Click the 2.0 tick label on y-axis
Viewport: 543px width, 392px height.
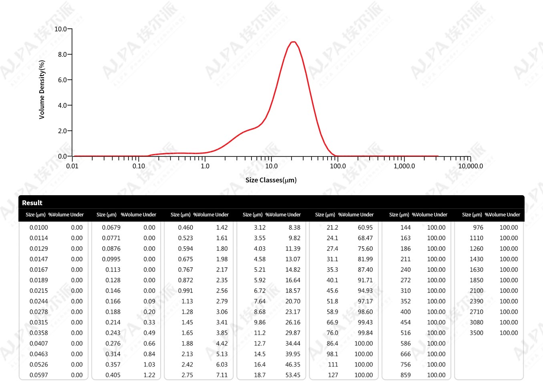62,131
